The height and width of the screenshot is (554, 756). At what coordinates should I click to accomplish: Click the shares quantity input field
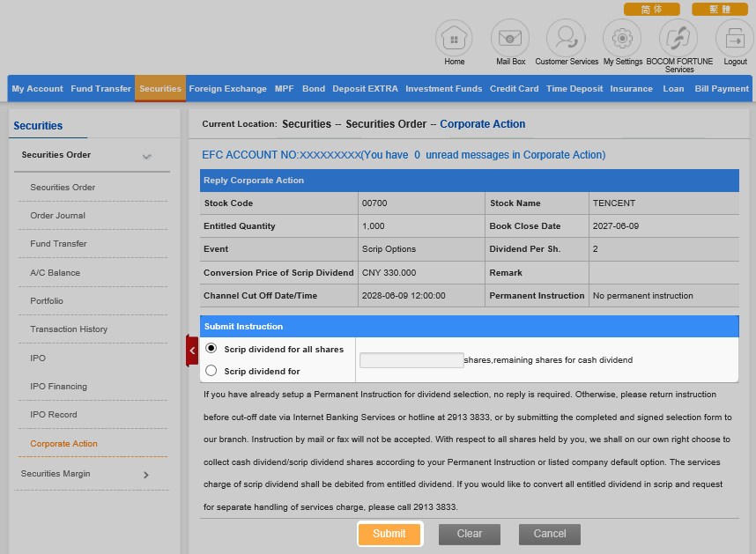pos(411,360)
